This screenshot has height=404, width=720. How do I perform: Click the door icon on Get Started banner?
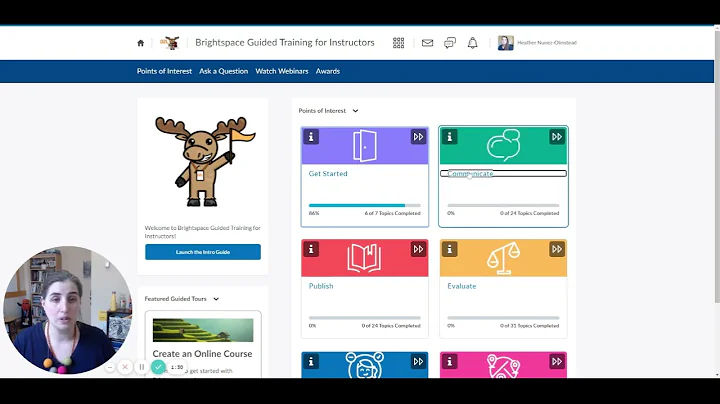point(365,146)
